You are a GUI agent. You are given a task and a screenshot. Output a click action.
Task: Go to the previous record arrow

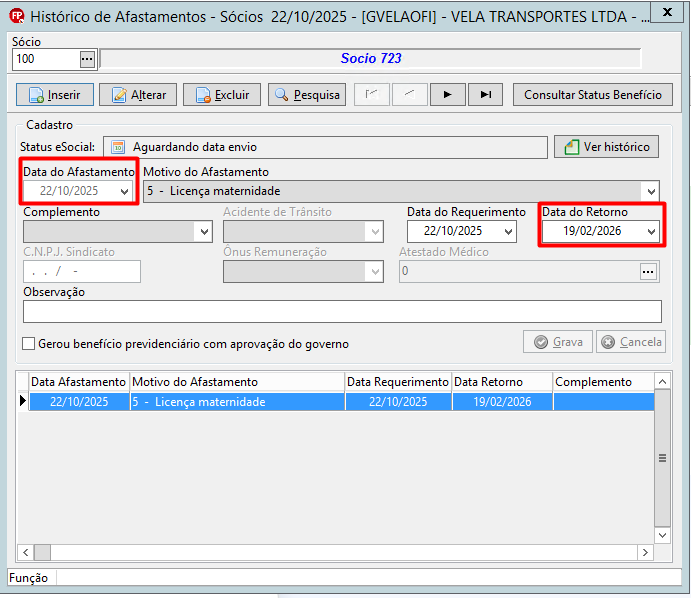pos(409,94)
